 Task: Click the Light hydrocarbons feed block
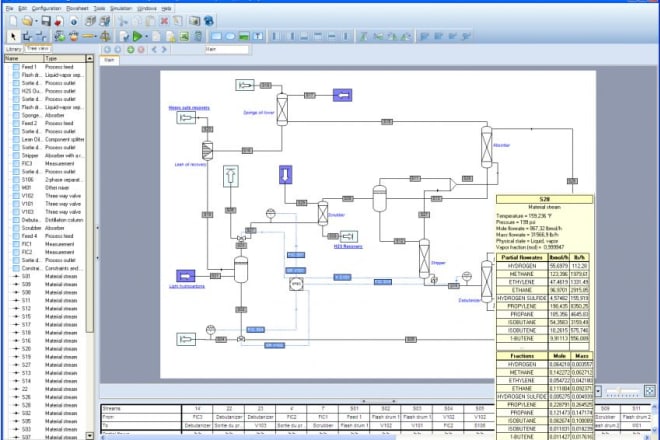(x=185, y=276)
